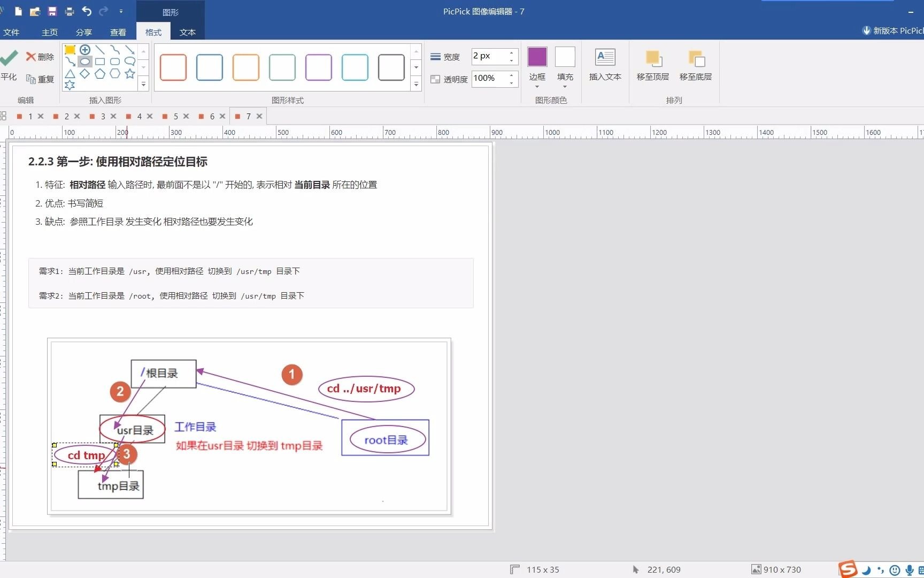Click the Open folder icon in quick access toolbar

[x=35, y=11]
